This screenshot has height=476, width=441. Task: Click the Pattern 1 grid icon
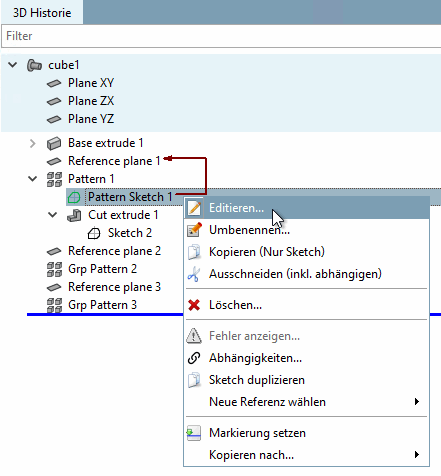point(54,179)
